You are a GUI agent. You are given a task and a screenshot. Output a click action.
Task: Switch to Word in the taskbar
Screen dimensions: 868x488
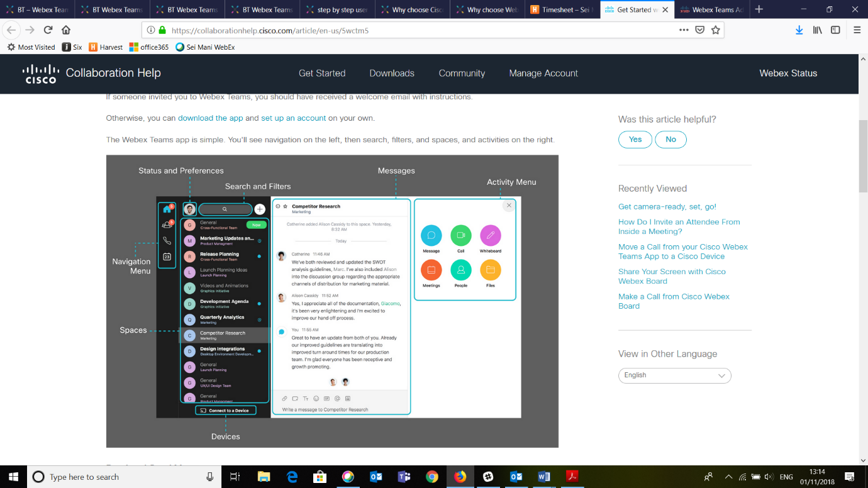(x=544, y=477)
